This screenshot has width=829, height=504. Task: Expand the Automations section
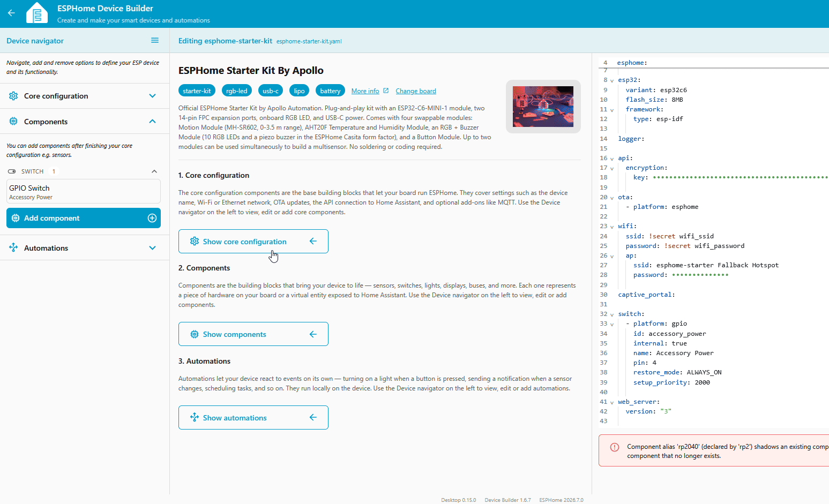152,248
